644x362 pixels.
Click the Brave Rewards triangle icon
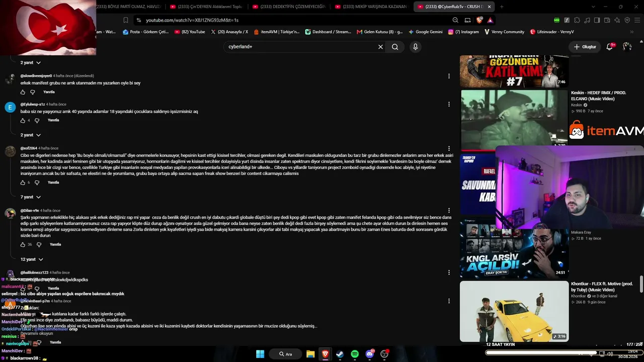tap(490, 20)
